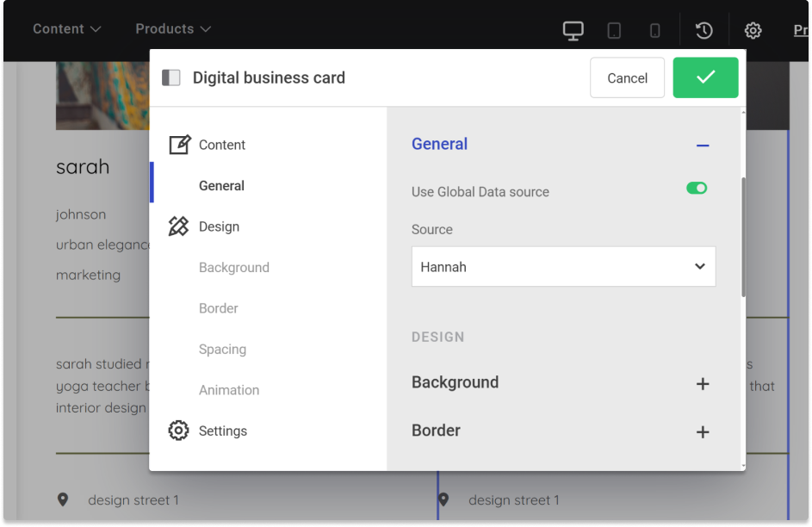Open Settings via the gear in the modal sidebar
812x527 pixels.
pos(178,430)
